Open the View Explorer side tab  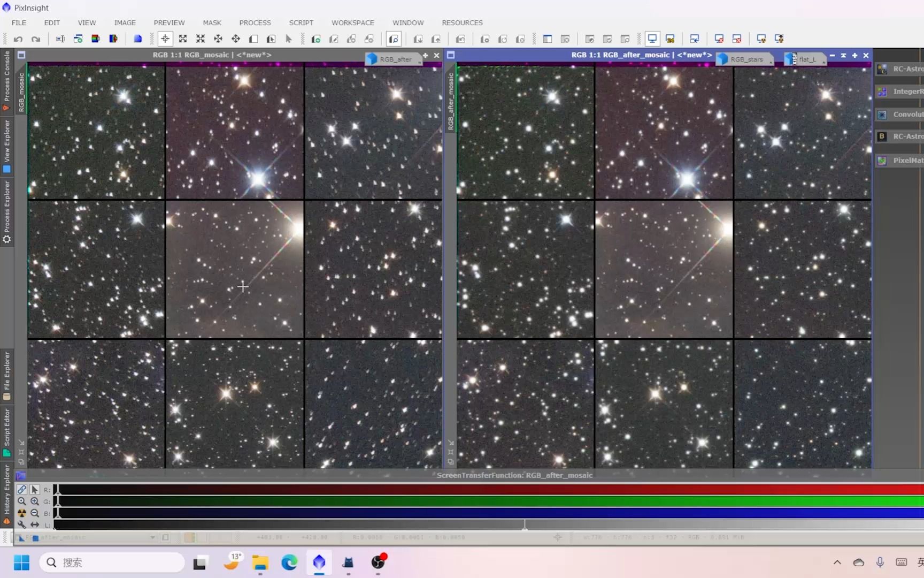click(7, 146)
